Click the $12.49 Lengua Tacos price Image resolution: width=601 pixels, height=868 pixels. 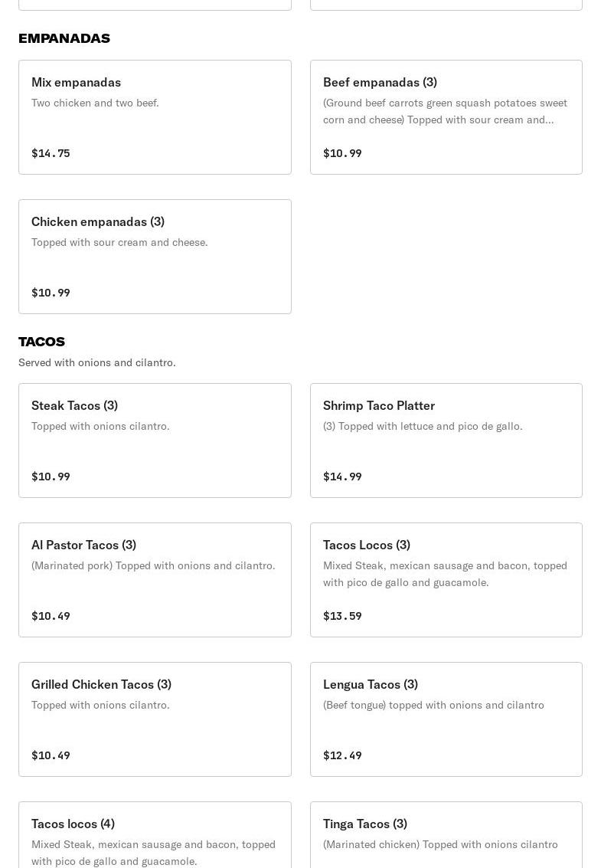click(x=342, y=755)
